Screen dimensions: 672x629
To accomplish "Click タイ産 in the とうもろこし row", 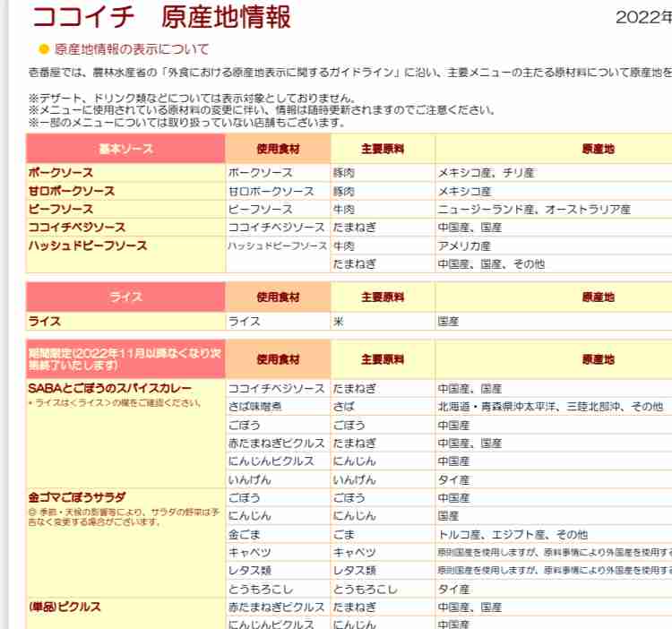I will coord(453,590).
